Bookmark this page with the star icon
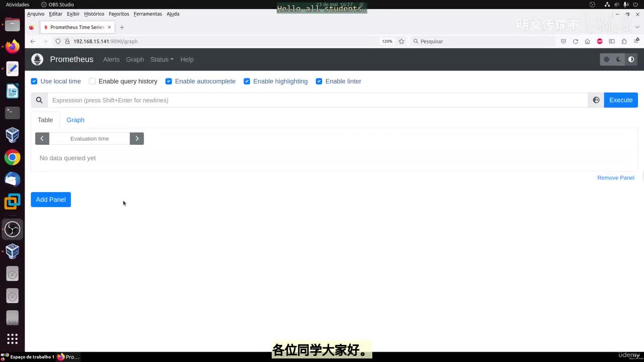 tap(401, 41)
